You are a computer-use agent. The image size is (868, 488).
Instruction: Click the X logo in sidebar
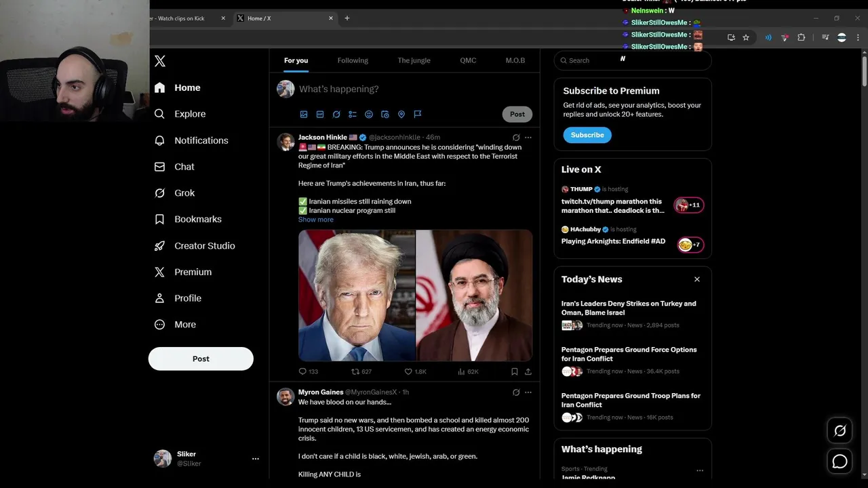pyautogui.click(x=160, y=61)
